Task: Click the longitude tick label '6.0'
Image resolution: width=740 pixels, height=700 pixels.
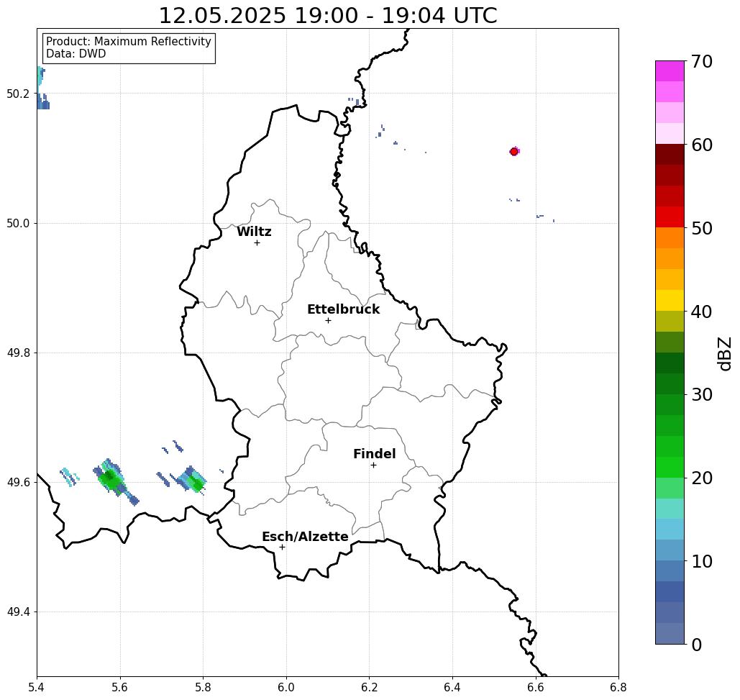Action: click(286, 687)
